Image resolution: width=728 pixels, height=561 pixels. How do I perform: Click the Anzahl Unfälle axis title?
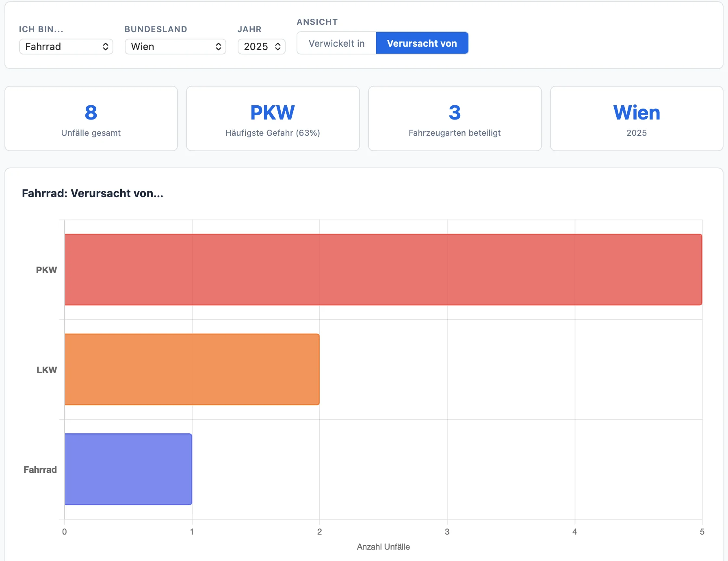point(383,547)
